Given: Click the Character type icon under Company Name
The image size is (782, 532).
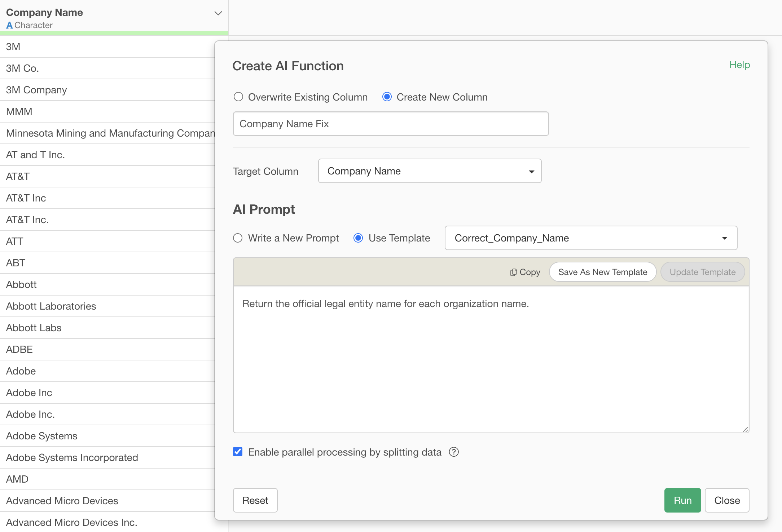Looking at the screenshot, I should pyautogui.click(x=9, y=25).
